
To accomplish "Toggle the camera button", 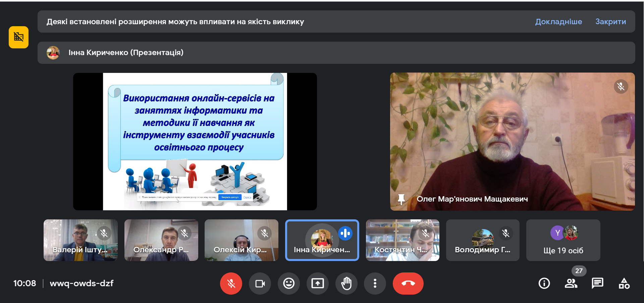I will point(260,284).
